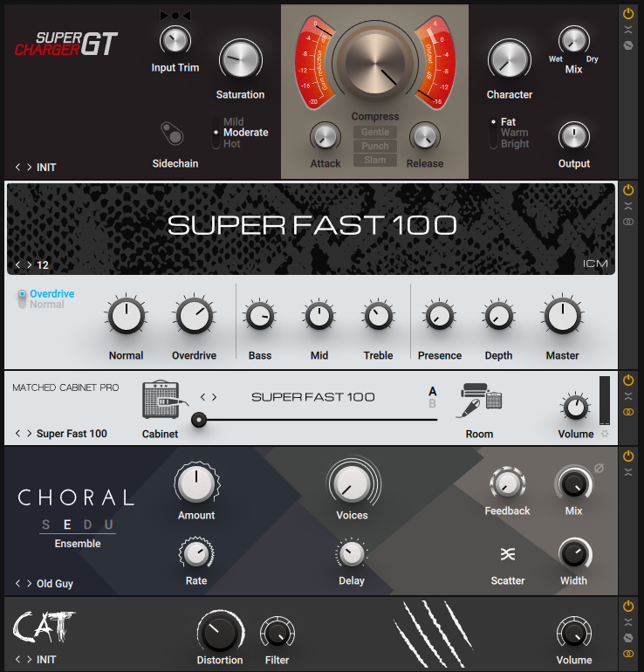The width and height of the screenshot is (644, 672).
Task: Click the Saturation knob
Action: (240, 60)
